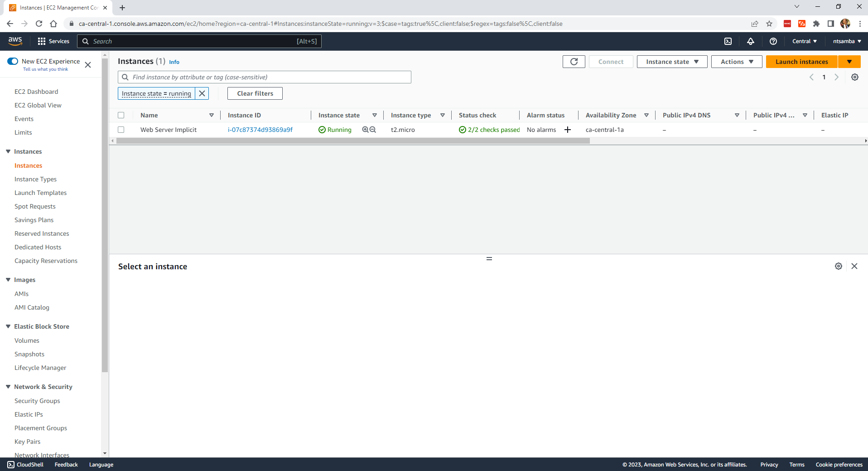Click the horizontal table scrollbar
This screenshot has width=868, height=471.
click(x=352, y=141)
